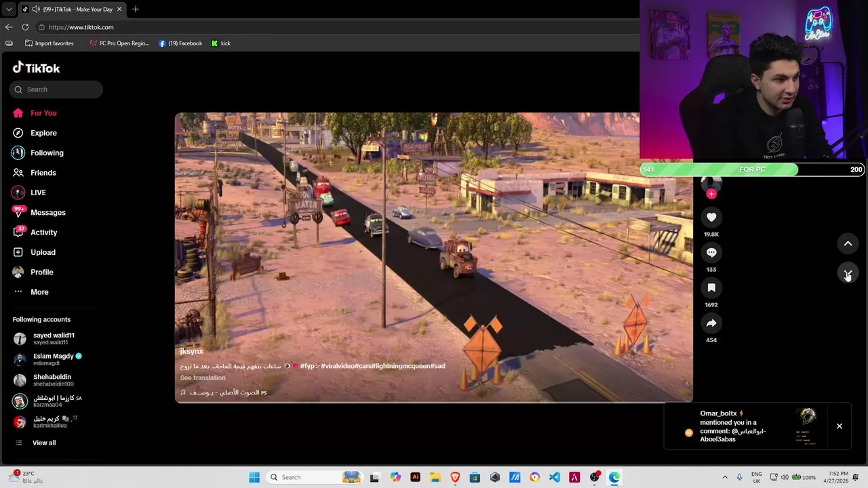The width and height of the screenshot is (868, 488).
Task: Open FC Pro Open Regio... bookmark
Action: click(119, 43)
